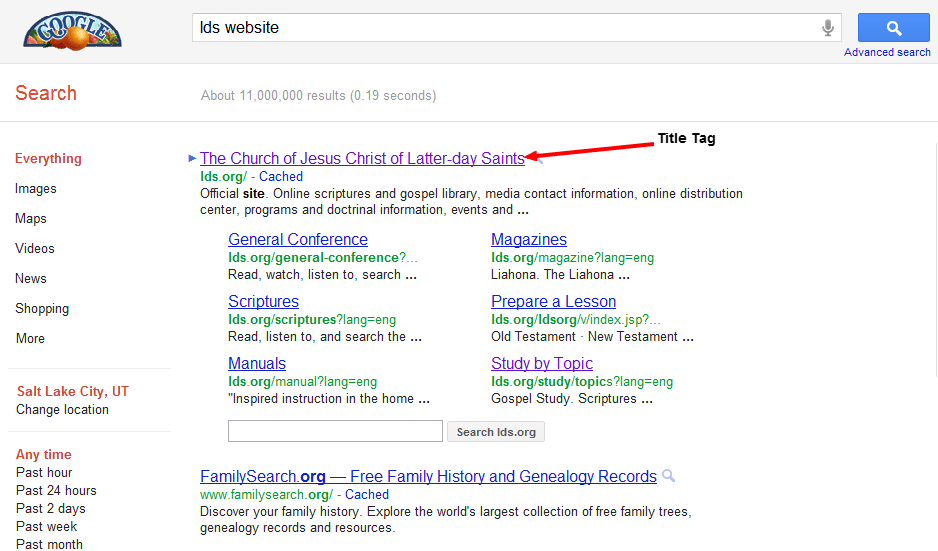Expand the More search categories
Image resolution: width=938 pixels, height=551 pixels.
[x=30, y=339]
